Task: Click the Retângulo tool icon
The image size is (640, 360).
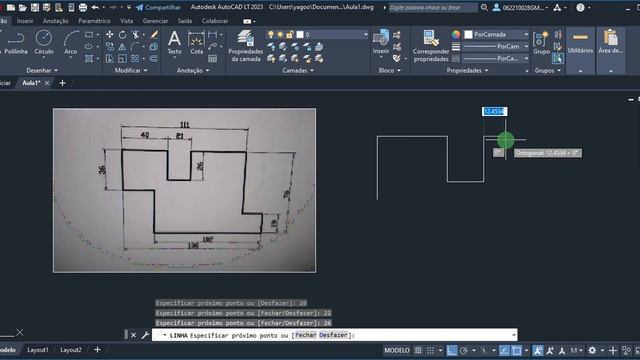Action: click(x=89, y=35)
